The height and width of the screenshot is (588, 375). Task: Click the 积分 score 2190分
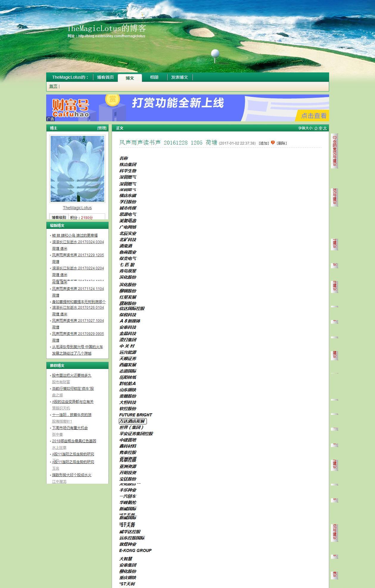coord(87,218)
